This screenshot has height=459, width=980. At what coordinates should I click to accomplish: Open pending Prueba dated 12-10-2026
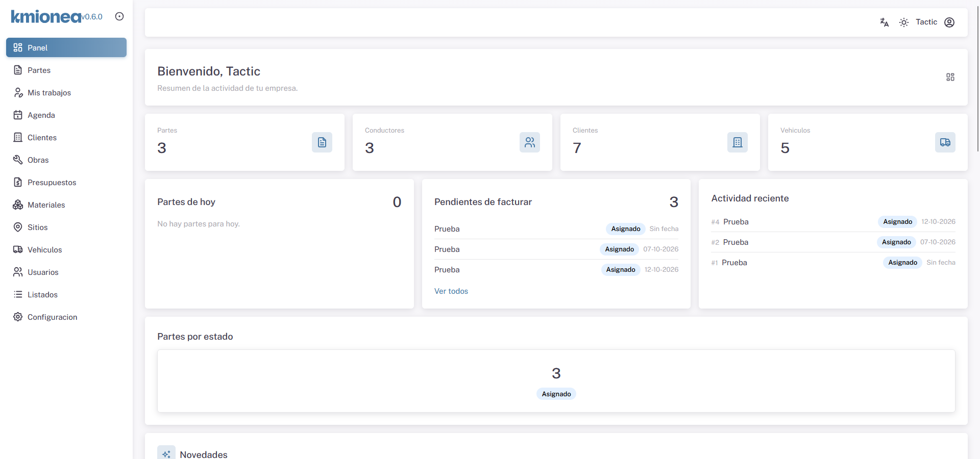[556, 270]
